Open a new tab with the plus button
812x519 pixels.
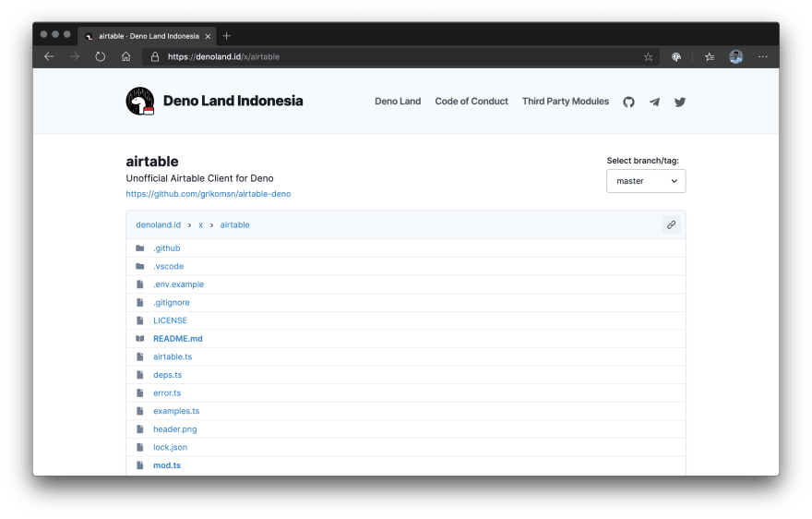pos(226,36)
